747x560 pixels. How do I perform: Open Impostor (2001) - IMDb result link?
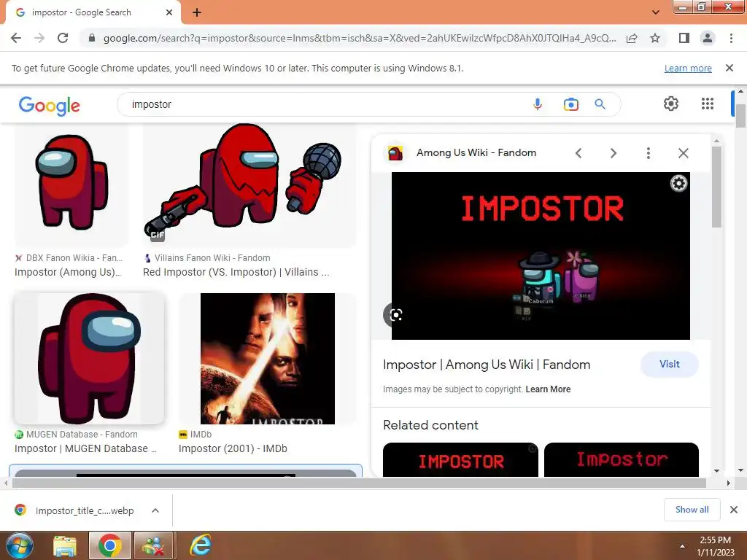pyautogui.click(x=233, y=448)
